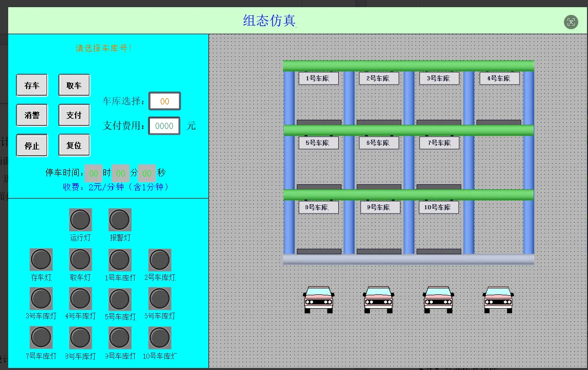
Task: Click the seconds value before 秒
Action: click(147, 173)
